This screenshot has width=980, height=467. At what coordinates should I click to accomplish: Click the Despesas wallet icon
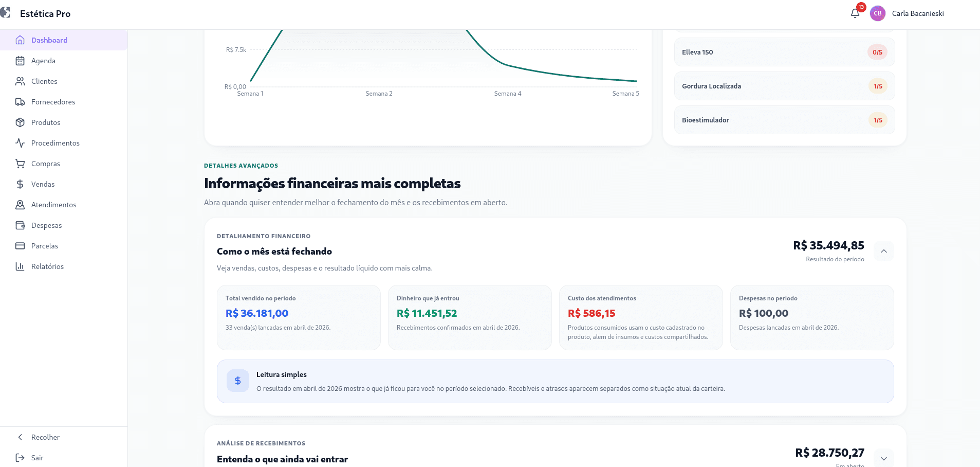pyautogui.click(x=20, y=225)
